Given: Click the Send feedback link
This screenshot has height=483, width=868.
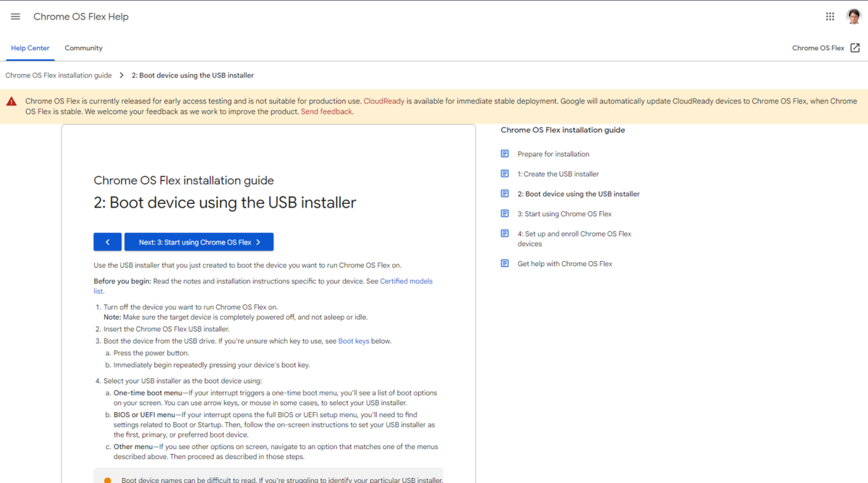Looking at the screenshot, I should pyautogui.click(x=326, y=112).
